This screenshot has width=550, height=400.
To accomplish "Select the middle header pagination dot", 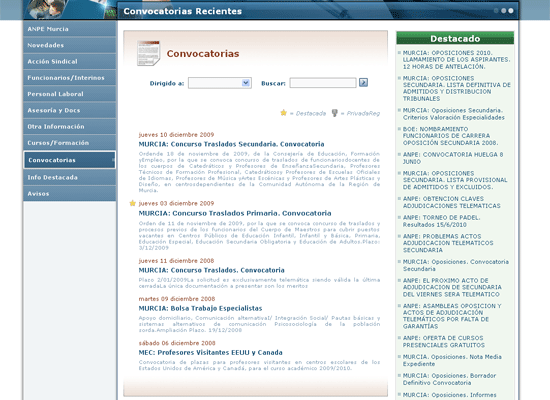I will click(x=504, y=11).
